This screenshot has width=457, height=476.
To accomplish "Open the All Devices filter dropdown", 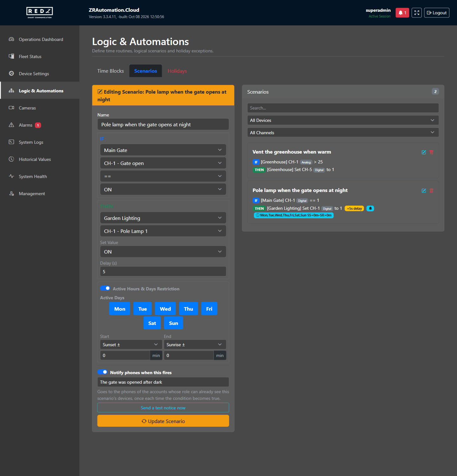I will 343,120.
